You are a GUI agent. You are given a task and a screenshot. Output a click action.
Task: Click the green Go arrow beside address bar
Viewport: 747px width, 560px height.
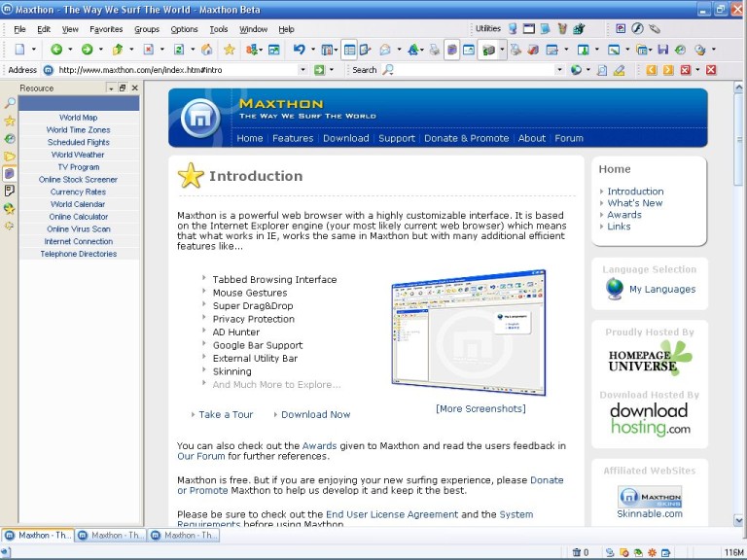coord(319,70)
